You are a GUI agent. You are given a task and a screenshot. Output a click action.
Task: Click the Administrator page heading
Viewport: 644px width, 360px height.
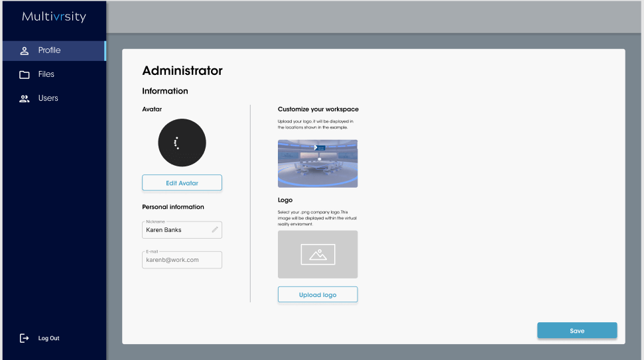tap(182, 71)
